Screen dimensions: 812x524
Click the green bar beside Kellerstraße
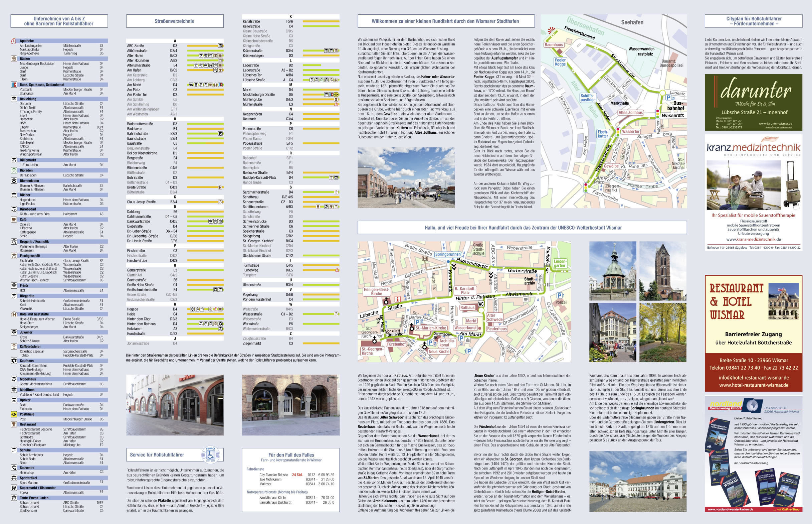(321, 26)
